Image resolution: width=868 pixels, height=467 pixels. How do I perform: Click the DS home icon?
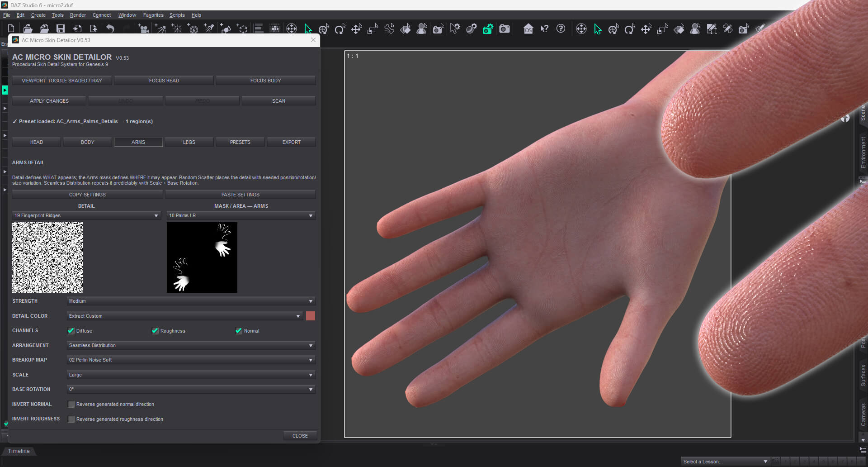click(528, 29)
